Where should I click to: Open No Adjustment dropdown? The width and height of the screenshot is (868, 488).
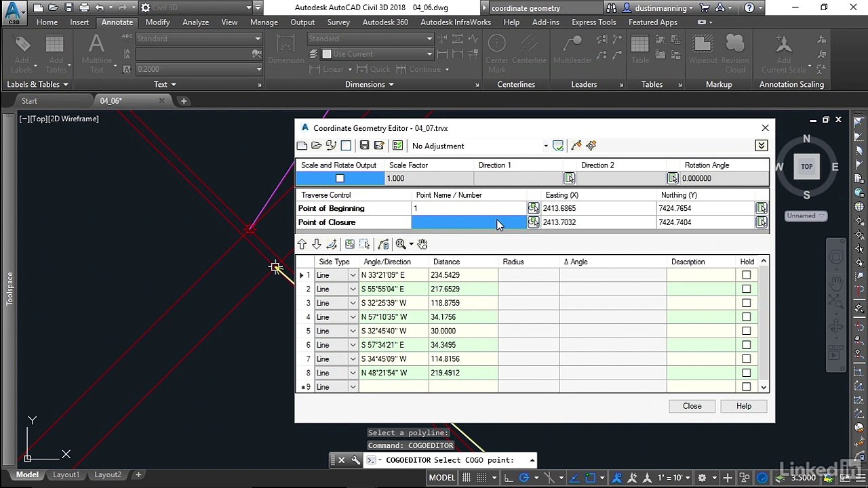(x=545, y=146)
